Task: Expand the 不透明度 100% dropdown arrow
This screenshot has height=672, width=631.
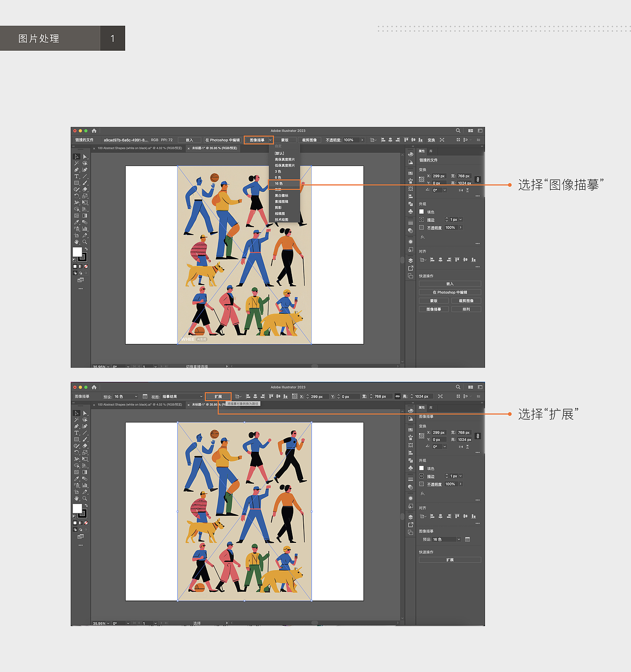Action: (x=461, y=227)
